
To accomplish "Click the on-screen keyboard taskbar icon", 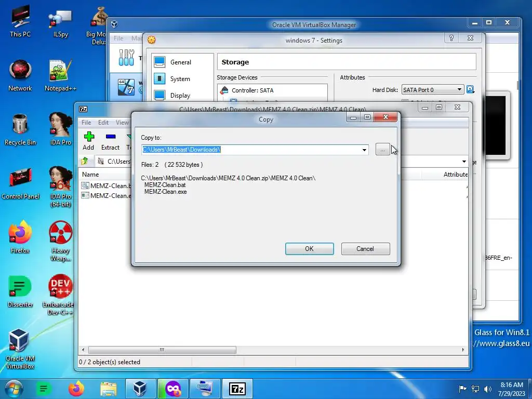I will click(205, 389).
